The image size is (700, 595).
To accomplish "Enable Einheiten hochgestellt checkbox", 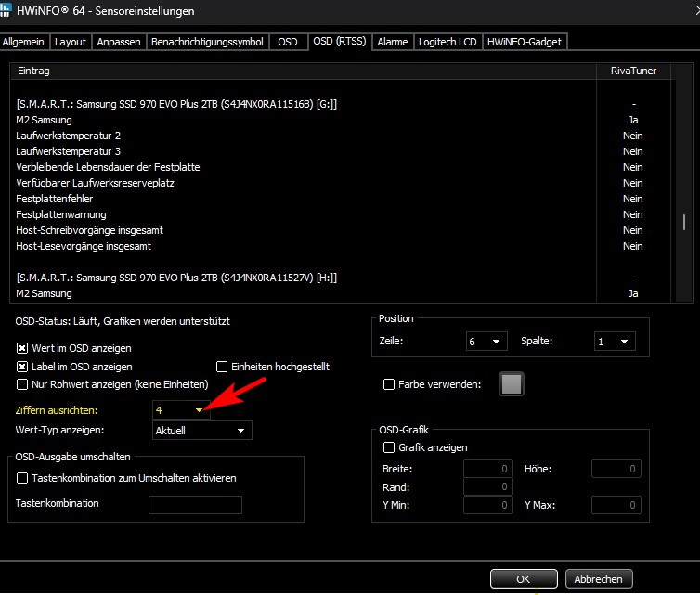I will click(222, 367).
